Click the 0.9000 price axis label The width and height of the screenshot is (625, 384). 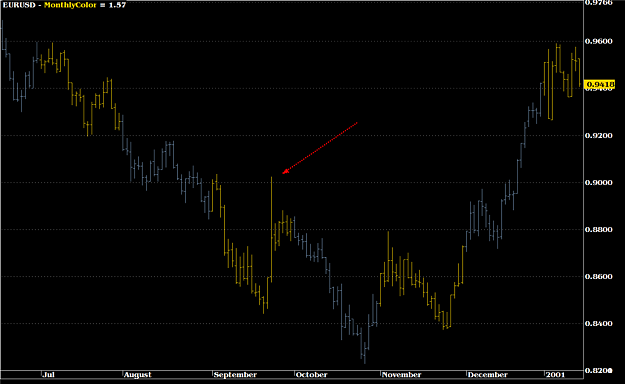point(599,183)
